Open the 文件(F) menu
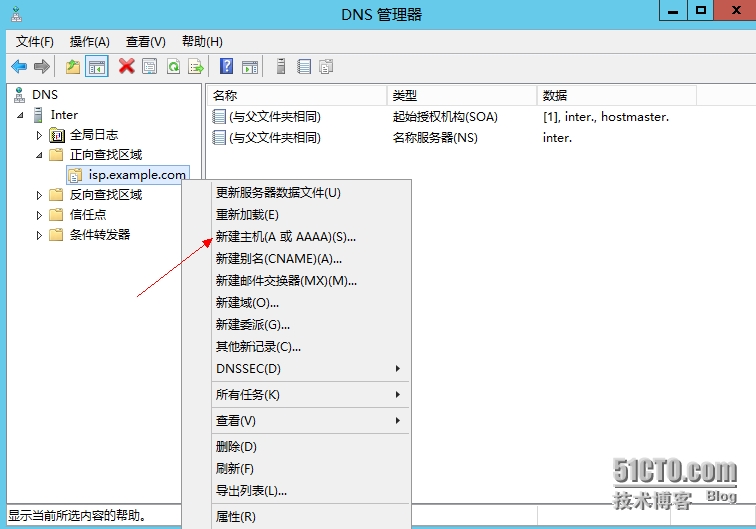756x529 pixels. click(x=34, y=41)
